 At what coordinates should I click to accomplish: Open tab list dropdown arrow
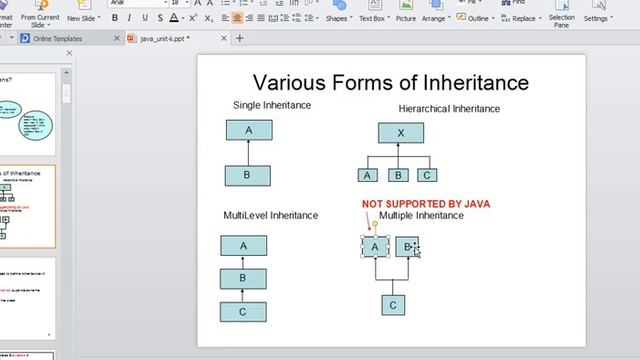(11, 38)
